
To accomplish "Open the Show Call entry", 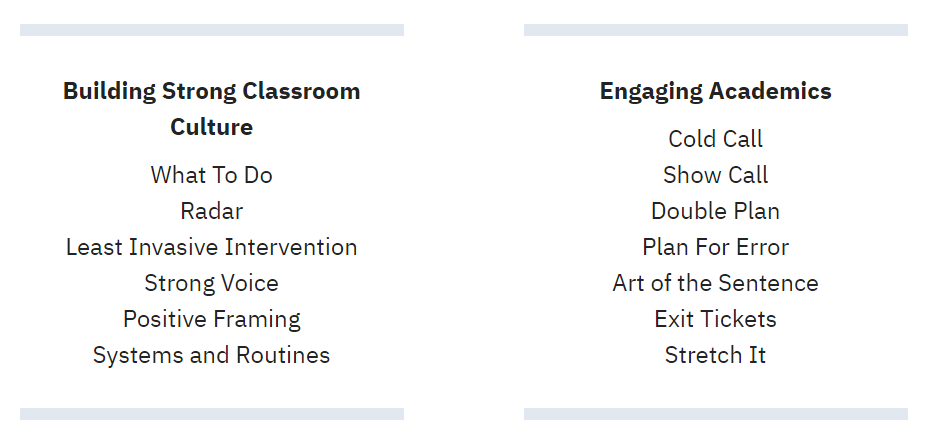I will [x=716, y=175].
